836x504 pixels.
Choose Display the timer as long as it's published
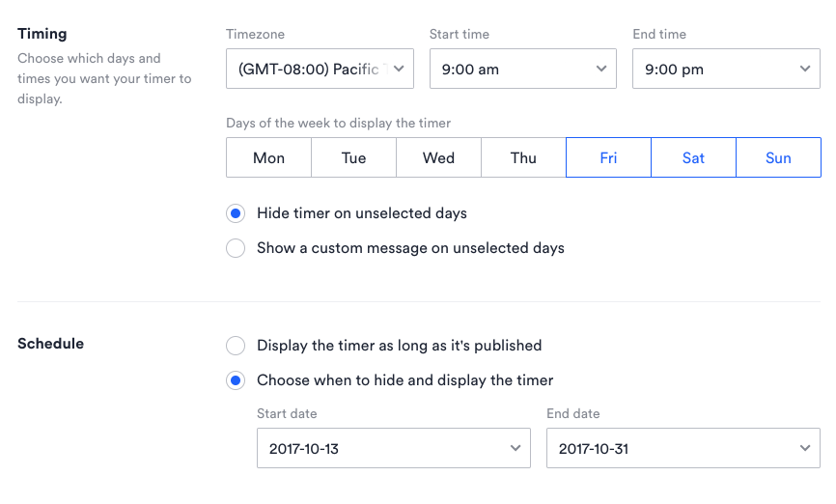pos(236,346)
